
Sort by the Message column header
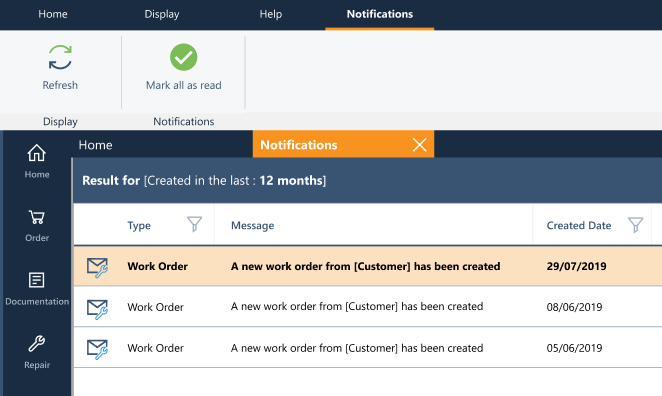(252, 225)
